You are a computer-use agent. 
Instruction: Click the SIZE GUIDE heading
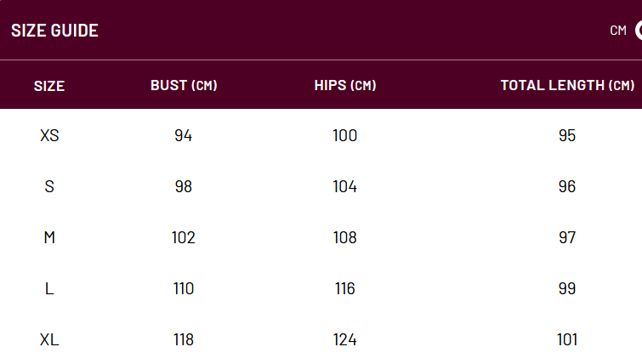[54, 31]
